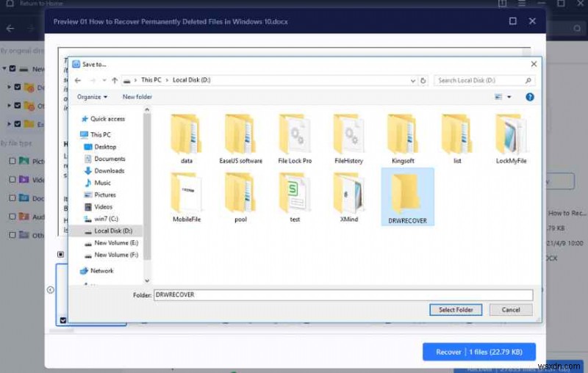Open the Organize dropdown menu

point(93,97)
